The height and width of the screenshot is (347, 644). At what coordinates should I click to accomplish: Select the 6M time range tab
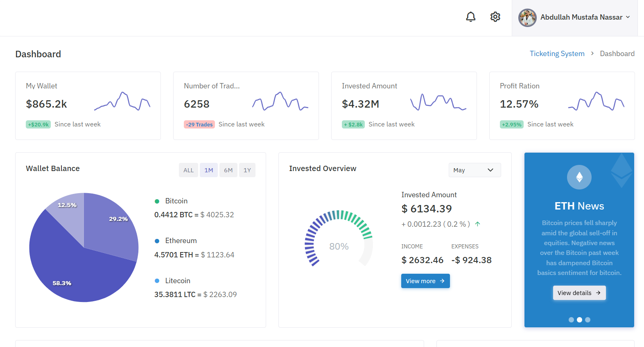click(228, 170)
